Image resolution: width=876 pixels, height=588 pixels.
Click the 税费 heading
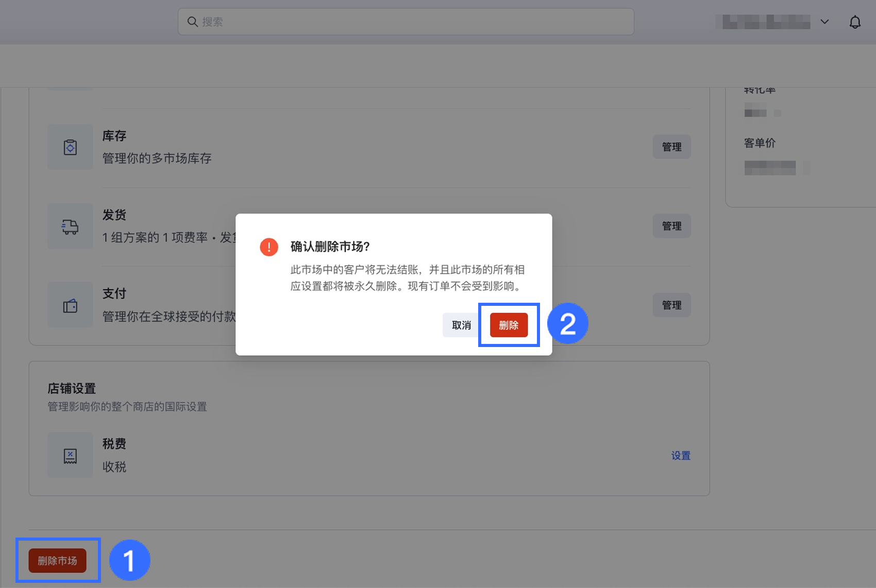114,444
